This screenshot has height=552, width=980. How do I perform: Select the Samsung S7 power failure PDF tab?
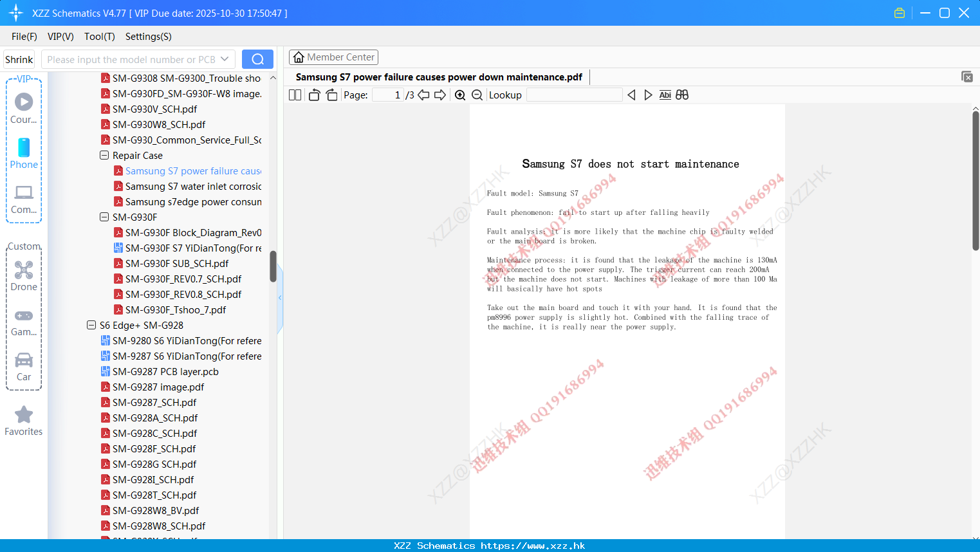[x=439, y=77]
